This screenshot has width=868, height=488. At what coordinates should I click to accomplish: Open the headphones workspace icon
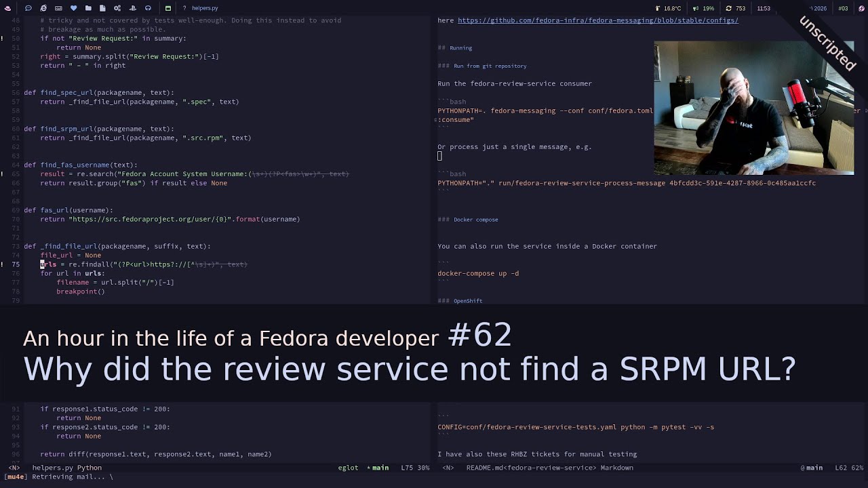click(x=147, y=8)
